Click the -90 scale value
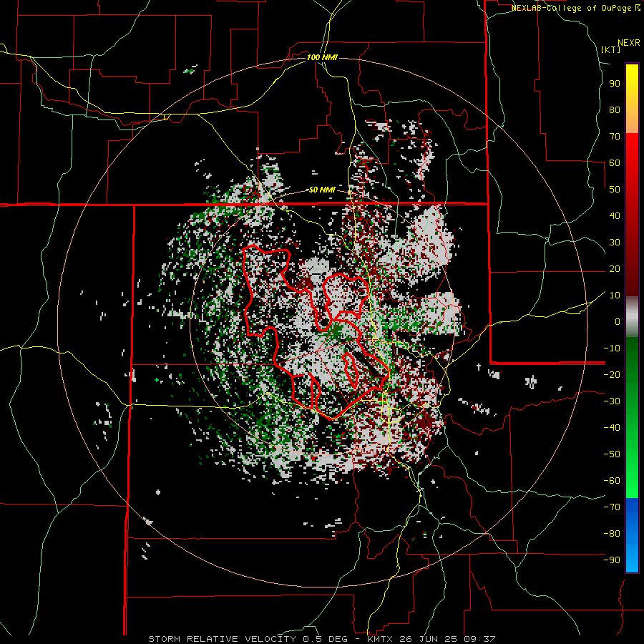The height and width of the screenshot is (644, 644). pyautogui.click(x=612, y=560)
